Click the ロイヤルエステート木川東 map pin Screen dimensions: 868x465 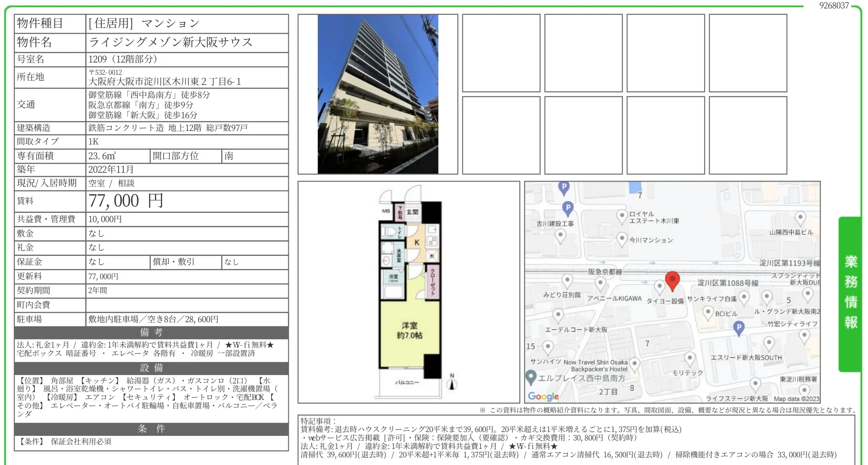621,216
